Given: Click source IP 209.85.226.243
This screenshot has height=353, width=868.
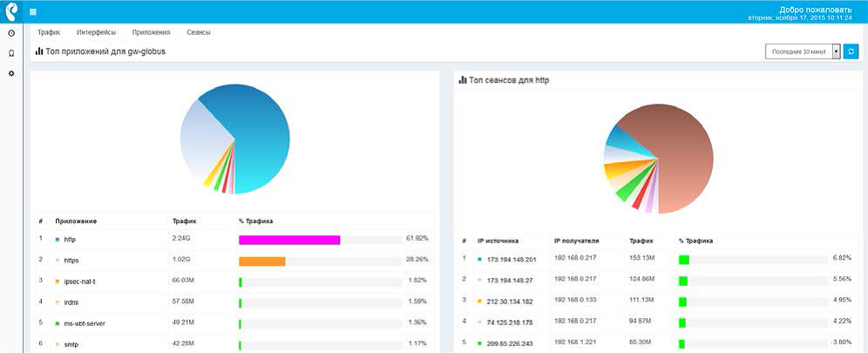Looking at the screenshot, I should (510, 343).
